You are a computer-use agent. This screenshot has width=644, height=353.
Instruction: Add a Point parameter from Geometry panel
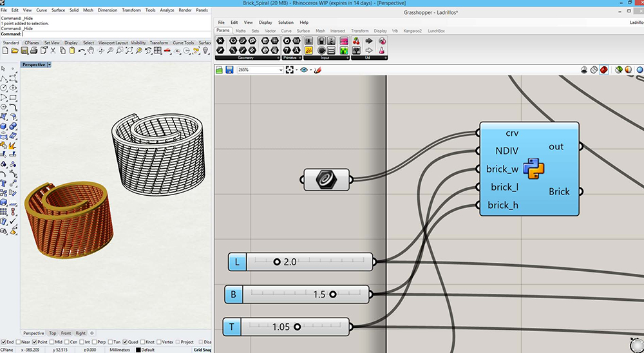pos(220,41)
